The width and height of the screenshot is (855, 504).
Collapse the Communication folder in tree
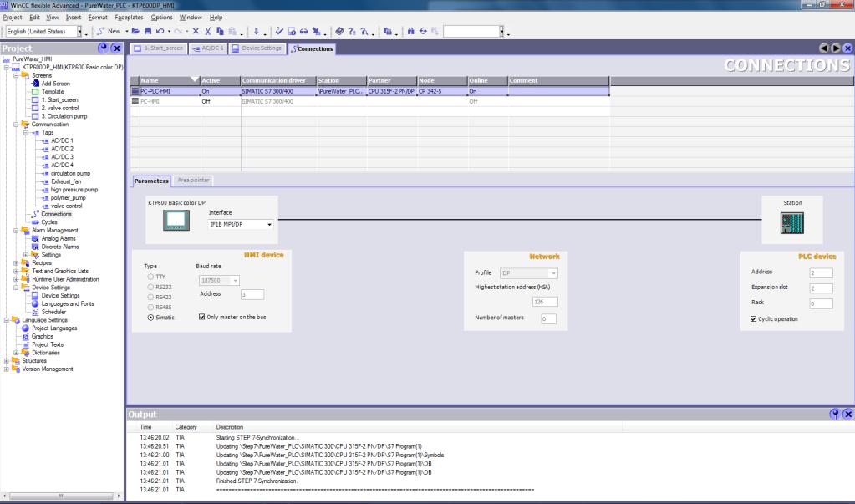[17, 125]
